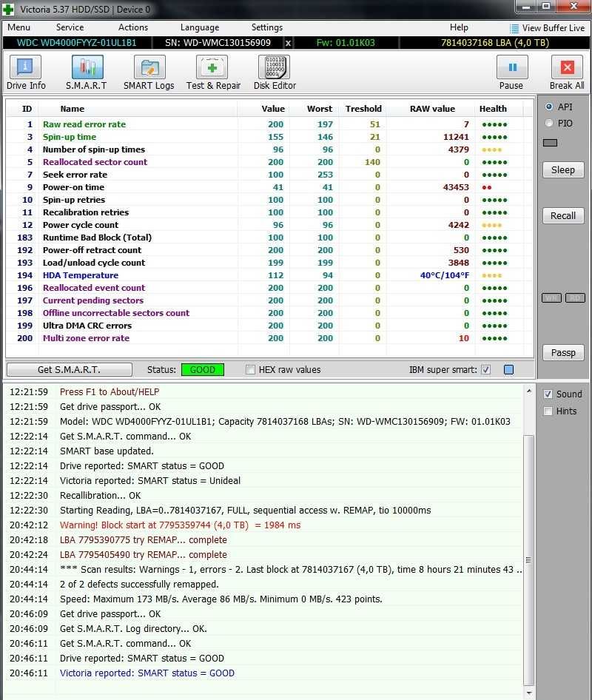The width and height of the screenshot is (592, 700).
Task: Click the blue square beside IBM super smart
Action: [x=508, y=370]
